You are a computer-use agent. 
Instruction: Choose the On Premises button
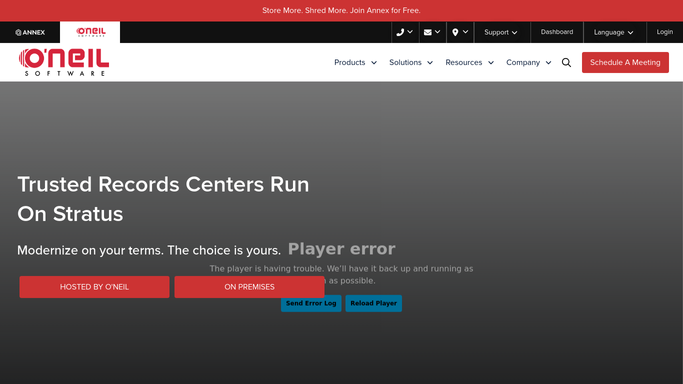coord(249,287)
